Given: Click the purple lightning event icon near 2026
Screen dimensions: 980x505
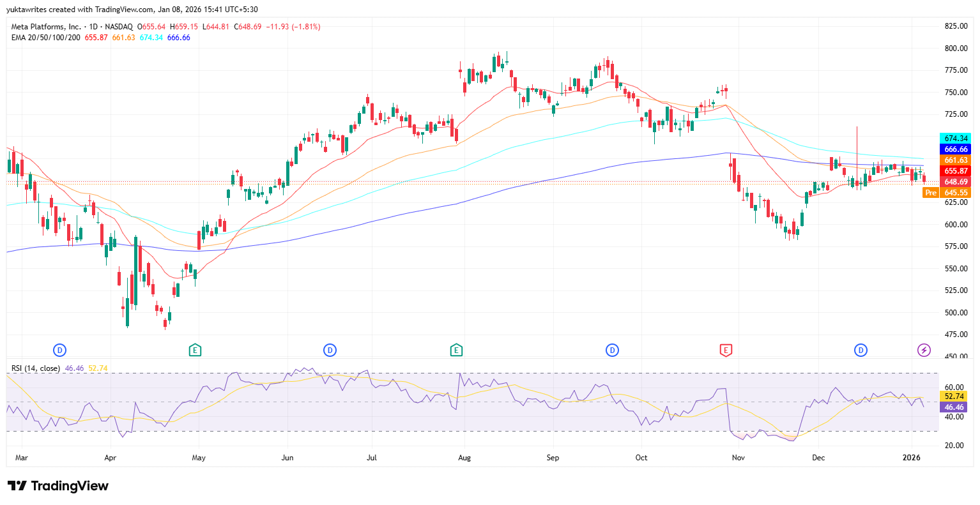Looking at the screenshot, I should click(924, 350).
